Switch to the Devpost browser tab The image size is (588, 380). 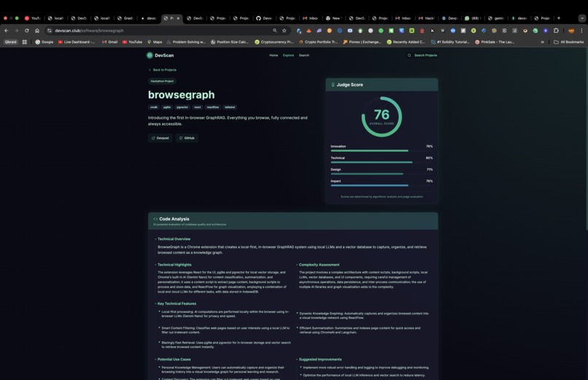point(449,18)
